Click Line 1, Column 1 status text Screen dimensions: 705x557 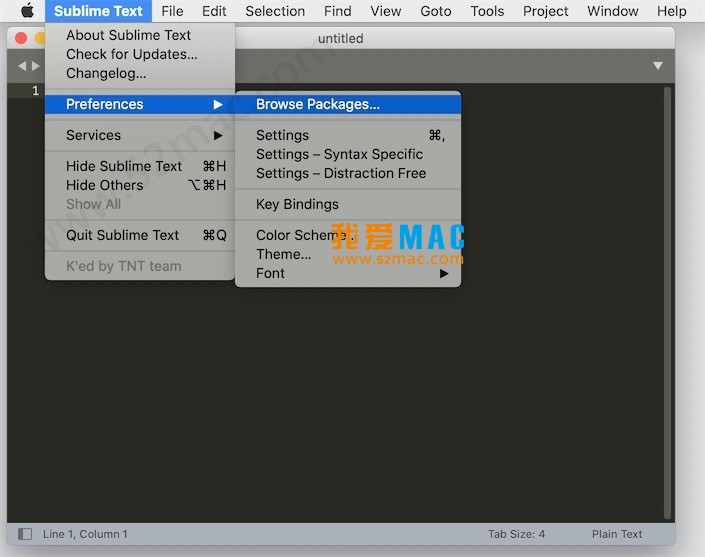tap(85, 534)
